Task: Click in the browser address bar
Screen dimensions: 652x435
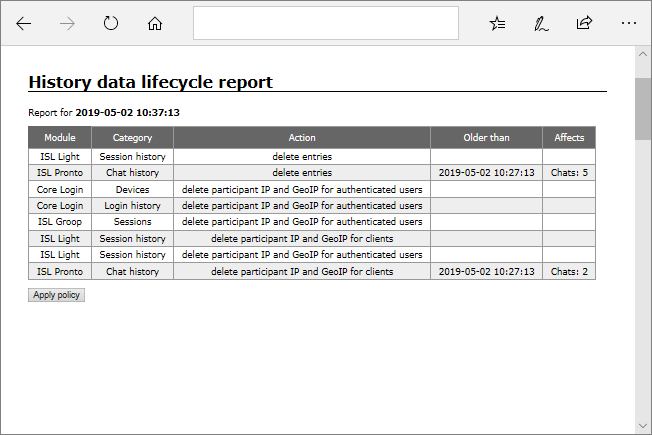Action: point(325,23)
